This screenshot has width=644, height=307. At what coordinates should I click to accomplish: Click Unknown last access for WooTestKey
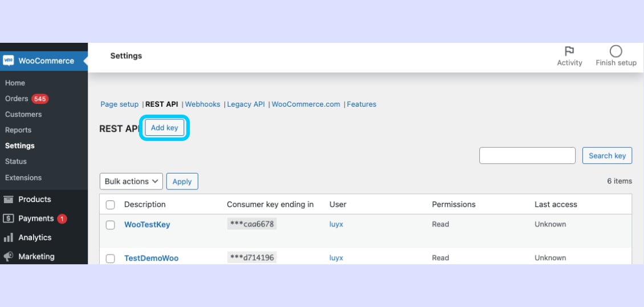[x=551, y=224]
